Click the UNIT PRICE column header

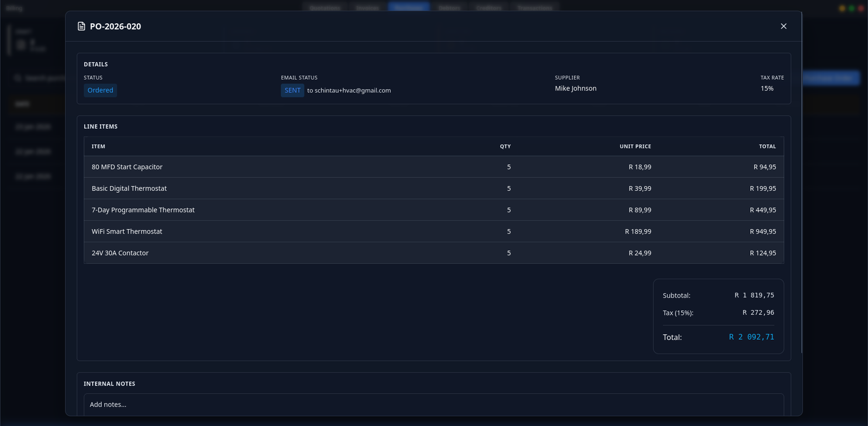[635, 146]
